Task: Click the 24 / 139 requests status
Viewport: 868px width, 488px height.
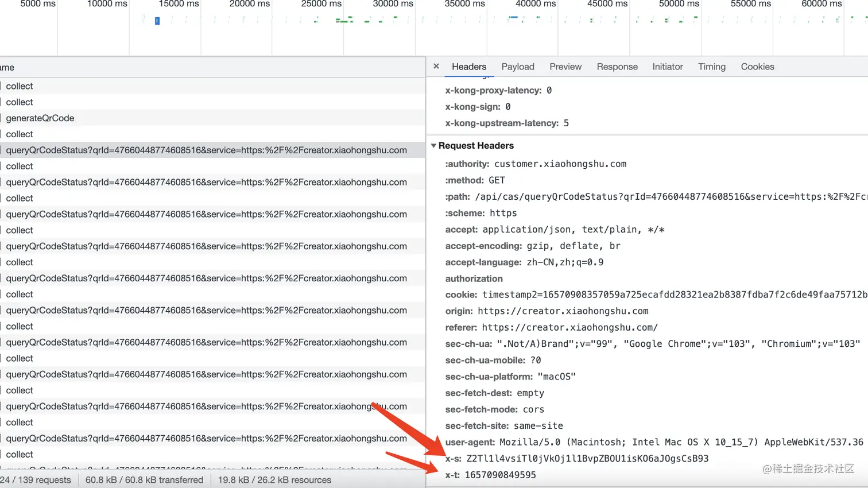Action: 36,480
